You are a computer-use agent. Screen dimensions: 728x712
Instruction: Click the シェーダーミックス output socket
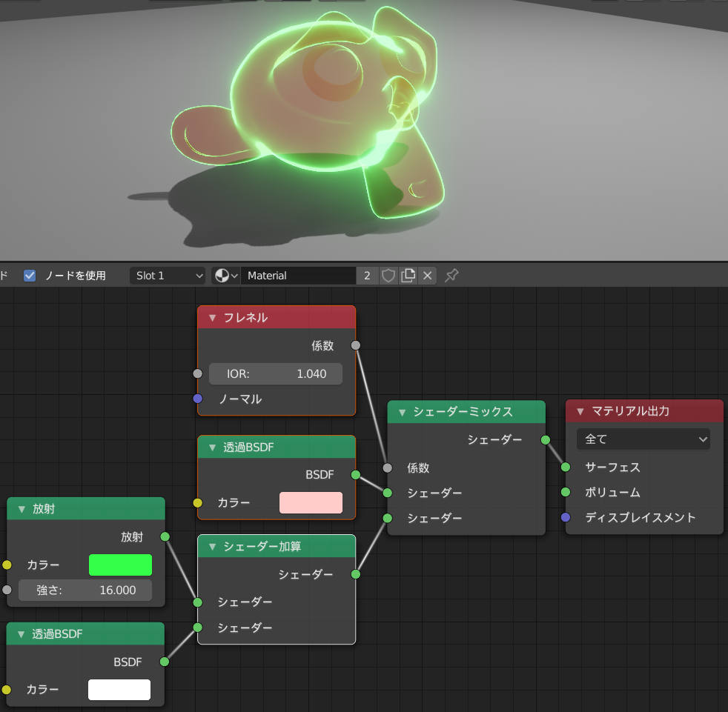(546, 439)
